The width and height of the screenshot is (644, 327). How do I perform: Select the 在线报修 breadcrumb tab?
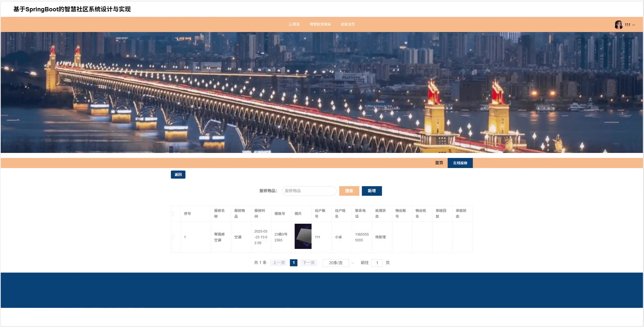pos(460,163)
